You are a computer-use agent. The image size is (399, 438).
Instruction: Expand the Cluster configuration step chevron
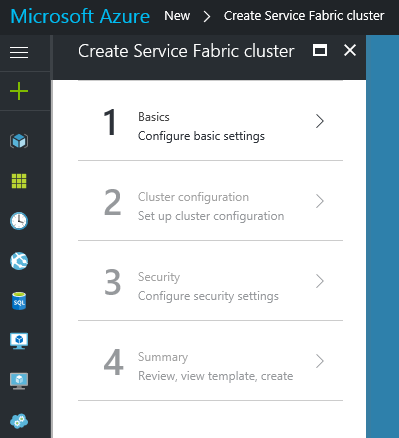click(320, 201)
